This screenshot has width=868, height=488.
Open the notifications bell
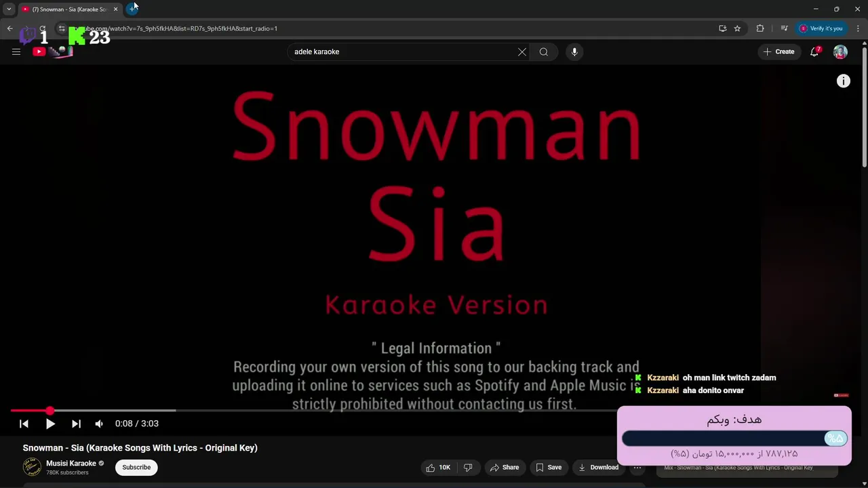(x=815, y=52)
